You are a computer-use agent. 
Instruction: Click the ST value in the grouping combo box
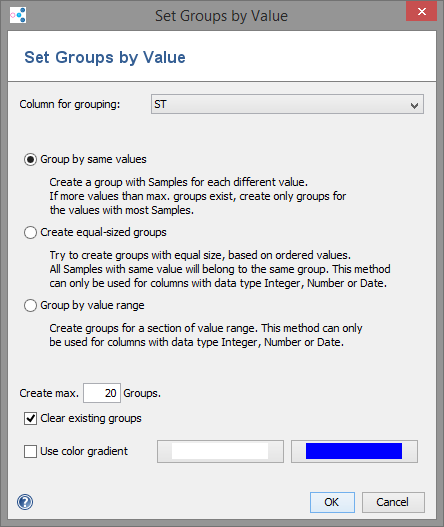point(160,105)
